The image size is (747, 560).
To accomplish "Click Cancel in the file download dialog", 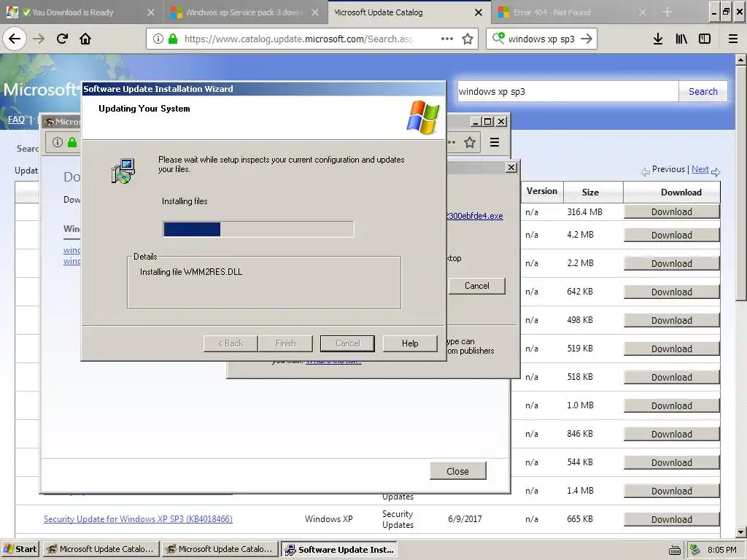I will (x=476, y=286).
